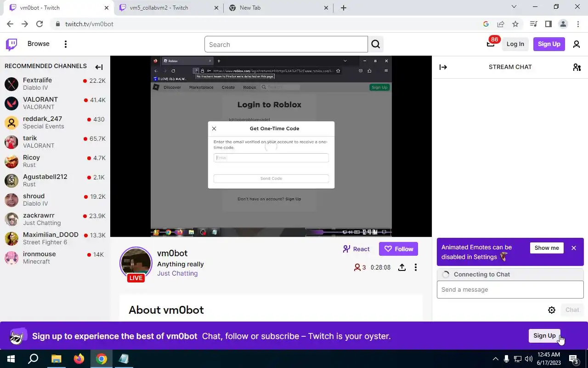Click the React button
The height and width of the screenshot is (368, 588).
tap(356, 249)
